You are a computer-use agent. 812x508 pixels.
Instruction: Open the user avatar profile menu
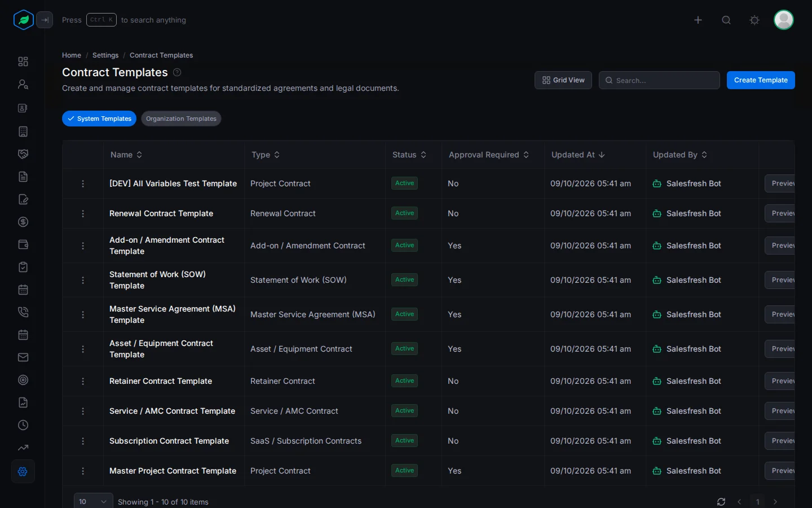click(x=784, y=20)
